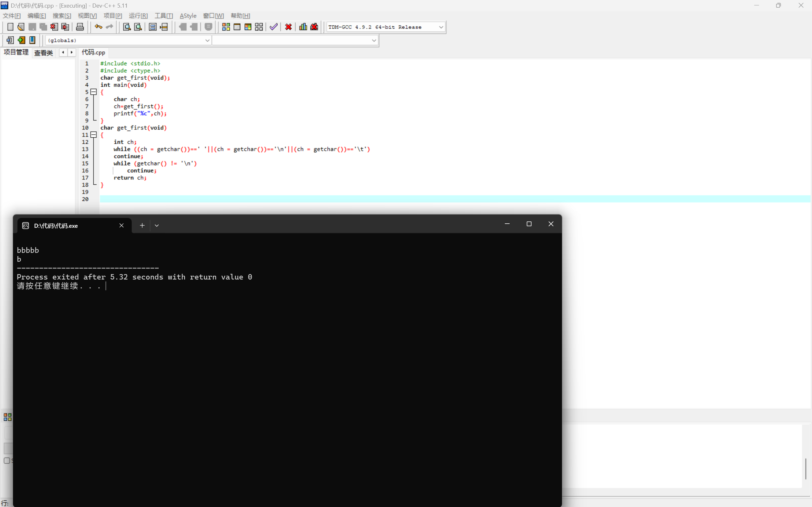Collapse the main function fold marker

[x=94, y=92]
